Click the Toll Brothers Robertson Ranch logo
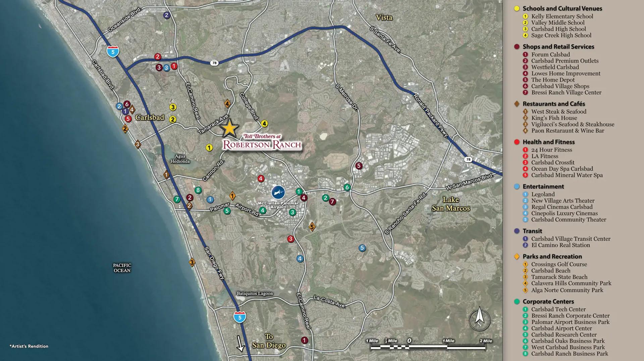Screen dimensions: 644x361 click(x=262, y=142)
